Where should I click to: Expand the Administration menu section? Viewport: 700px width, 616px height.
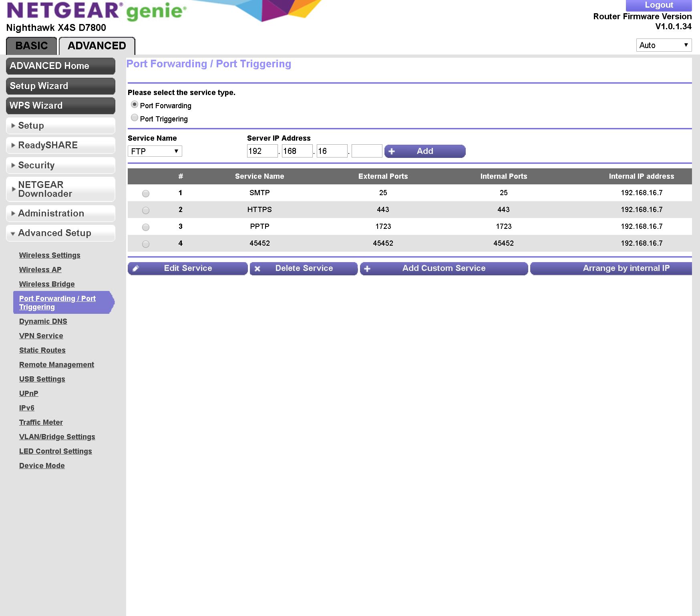click(x=60, y=213)
